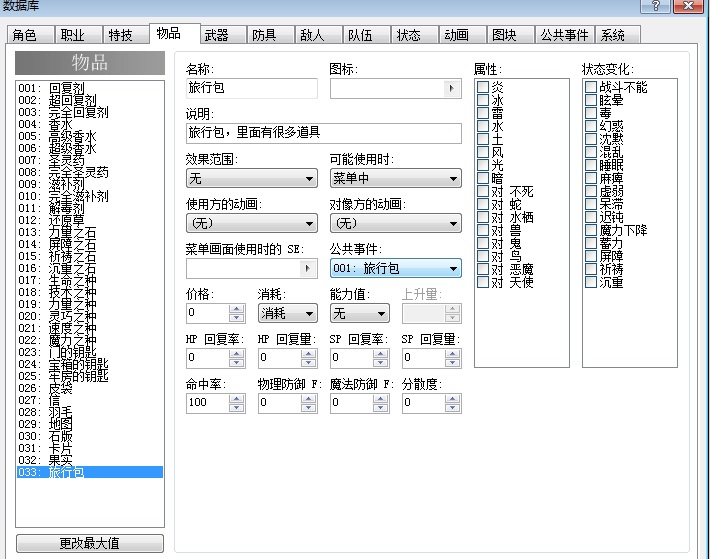Increase price with the up spinner arrow
Screen dimensions: 710x559
point(236,309)
